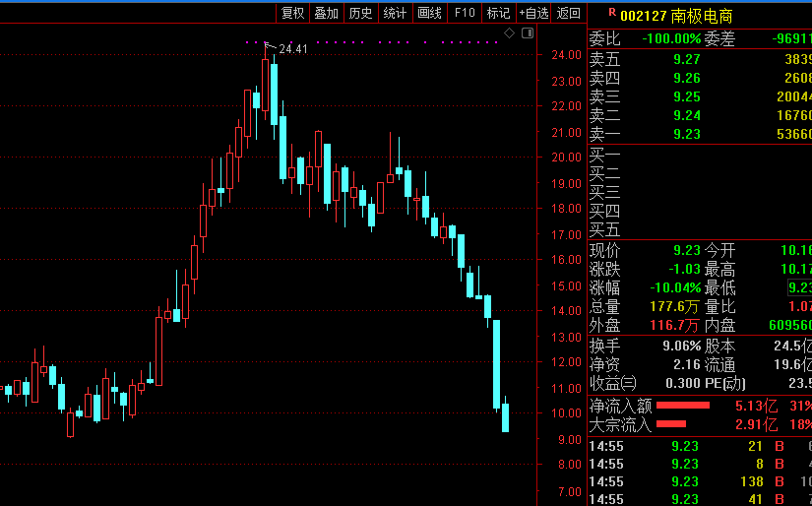Select the 卖一 9.23 order row
Viewport: 812px width, 506px height.
700,134
